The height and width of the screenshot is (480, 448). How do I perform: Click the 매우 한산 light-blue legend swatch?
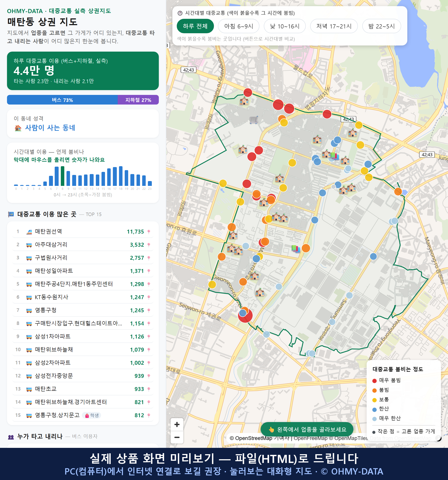(x=374, y=419)
